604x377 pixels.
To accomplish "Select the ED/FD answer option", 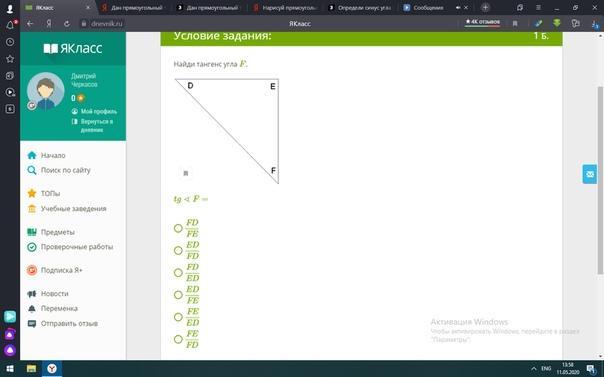I will coord(178,251).
